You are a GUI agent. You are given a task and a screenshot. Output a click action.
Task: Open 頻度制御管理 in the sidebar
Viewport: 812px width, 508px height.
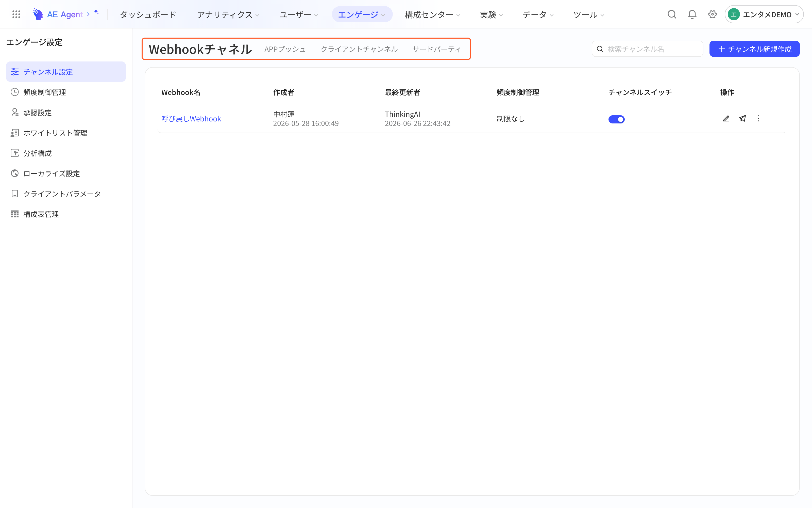[66, 92]
